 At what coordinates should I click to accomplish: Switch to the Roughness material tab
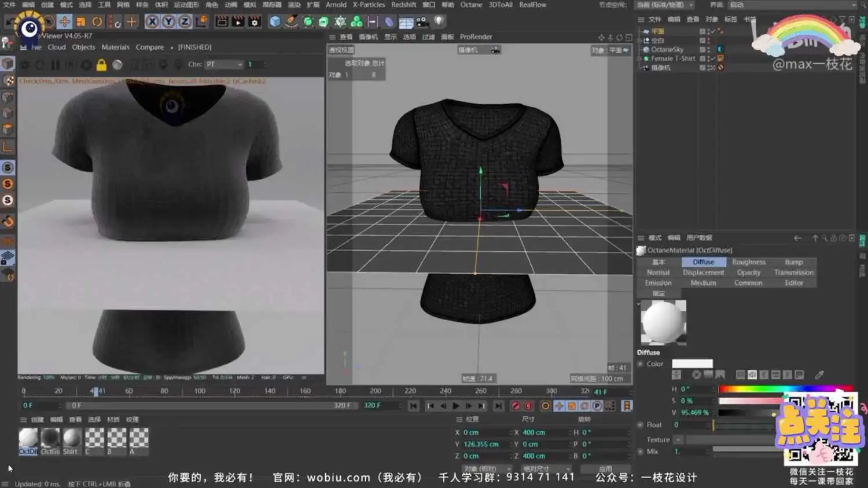[x=749, y=262]
